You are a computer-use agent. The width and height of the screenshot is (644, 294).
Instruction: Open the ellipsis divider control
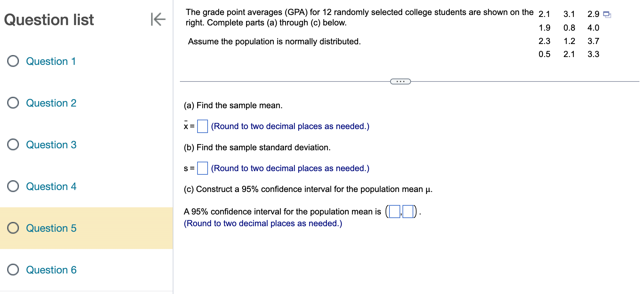[x=400, y=81]
